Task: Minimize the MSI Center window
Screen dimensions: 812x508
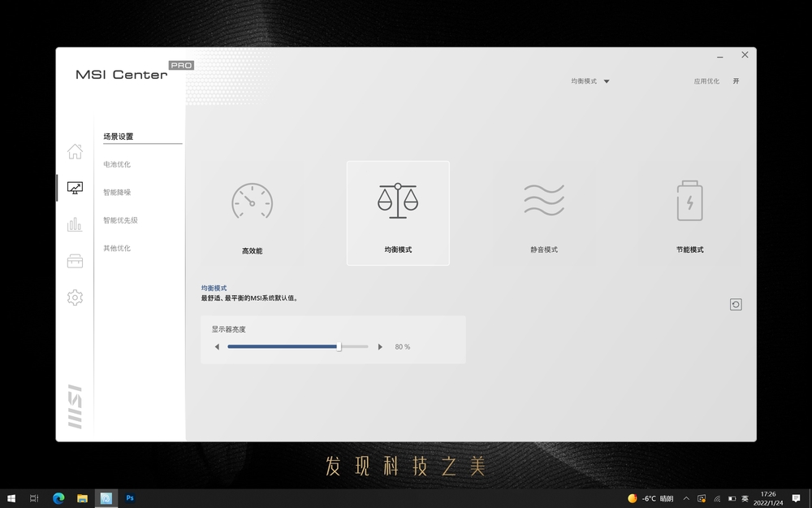Action: (719, 56)
